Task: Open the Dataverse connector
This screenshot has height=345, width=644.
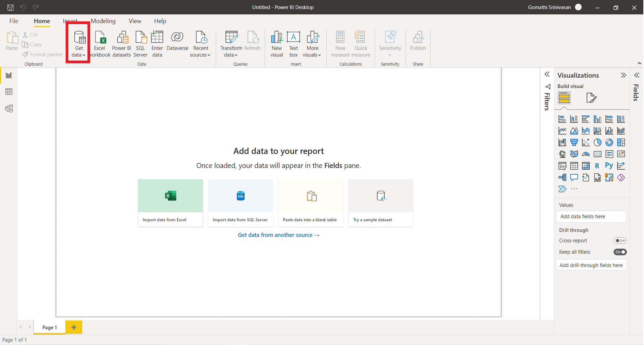Action: pos(177,41)
